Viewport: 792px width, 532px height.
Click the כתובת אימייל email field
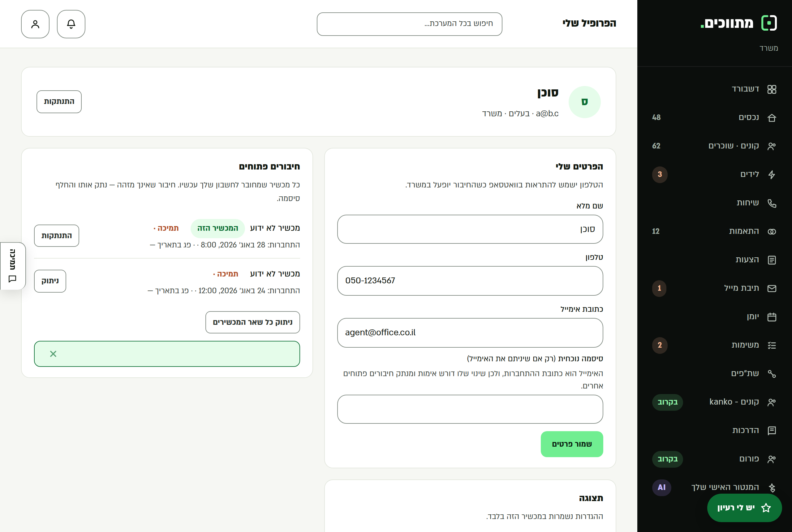click(x=470, y=332)
